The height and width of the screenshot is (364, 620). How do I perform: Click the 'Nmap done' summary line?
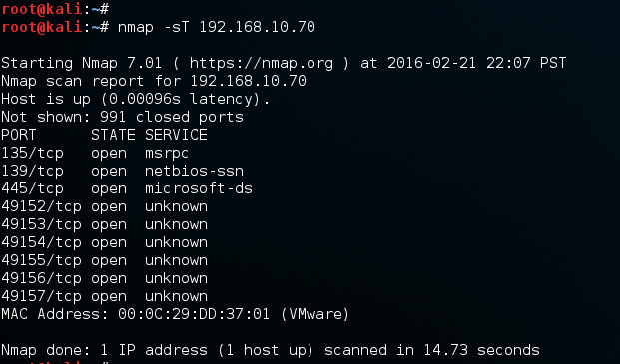(271, 351)
